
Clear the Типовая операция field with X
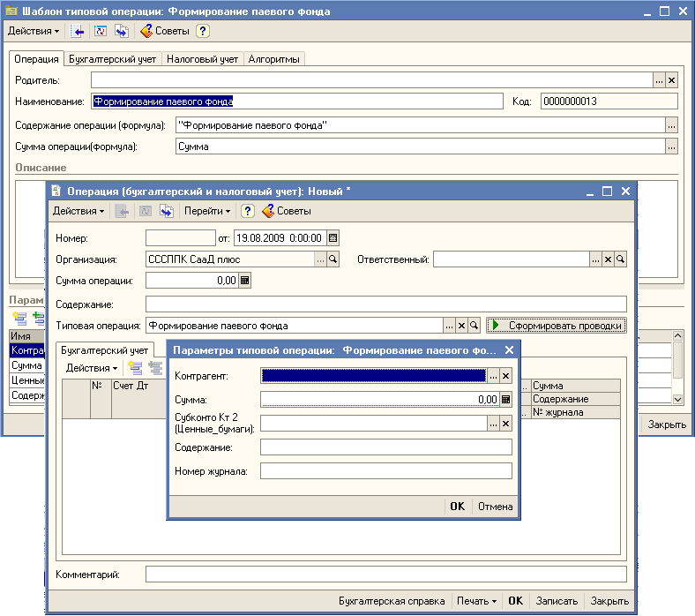pos(461,326)
